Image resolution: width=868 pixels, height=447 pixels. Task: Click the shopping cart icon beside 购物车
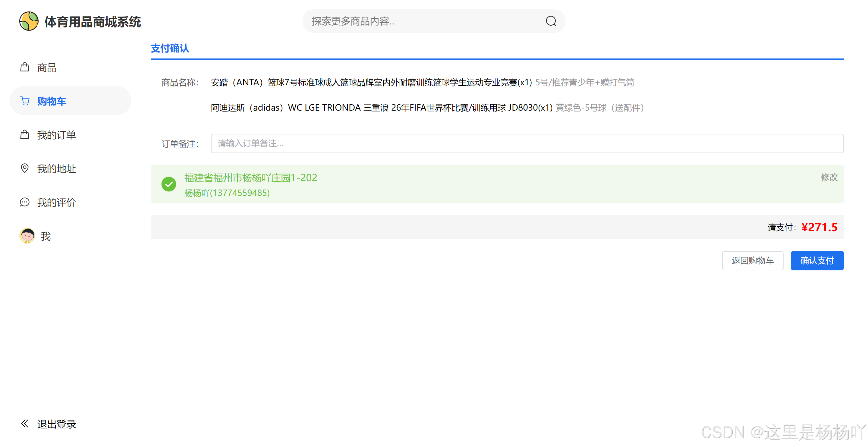coord(25,101)
